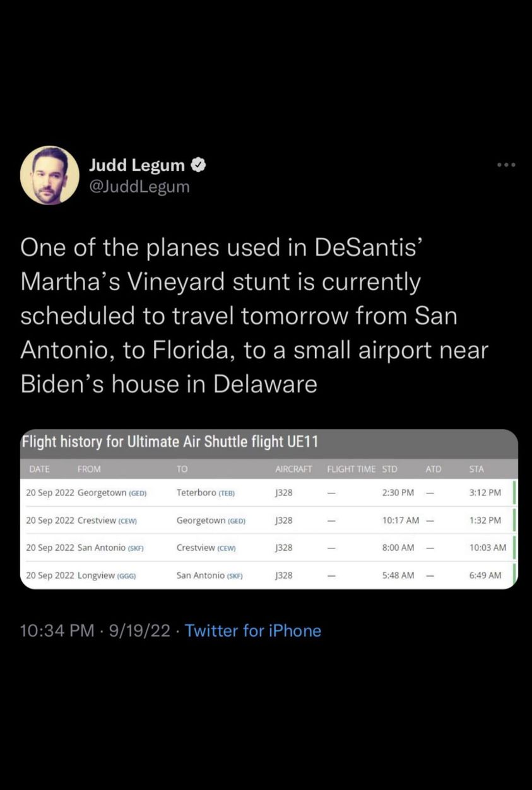Click the FROM column header
This screenshot has height=790, width=532.
click(x=89, y=469)
